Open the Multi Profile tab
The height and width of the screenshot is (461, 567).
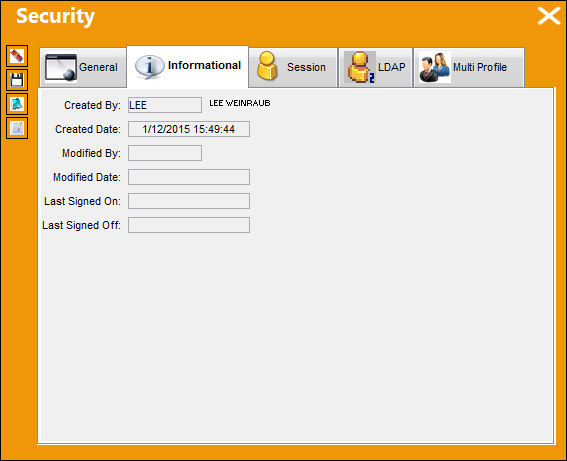tap(469, 67)
